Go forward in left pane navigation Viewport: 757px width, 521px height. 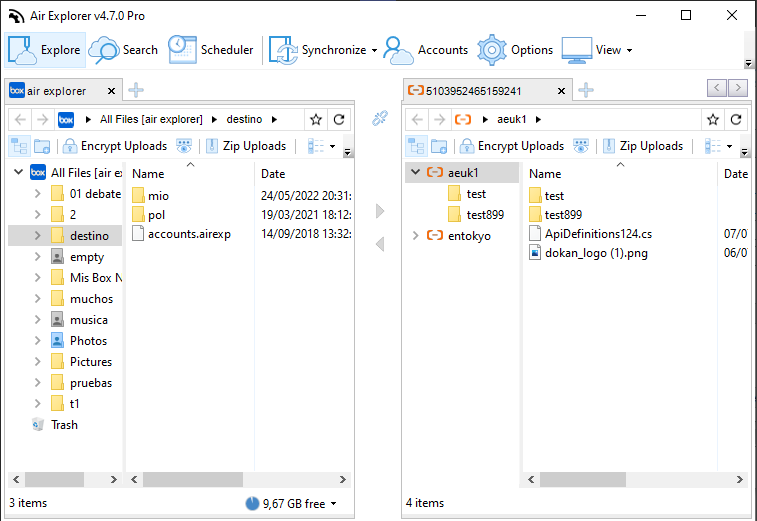tap(42, 119)
